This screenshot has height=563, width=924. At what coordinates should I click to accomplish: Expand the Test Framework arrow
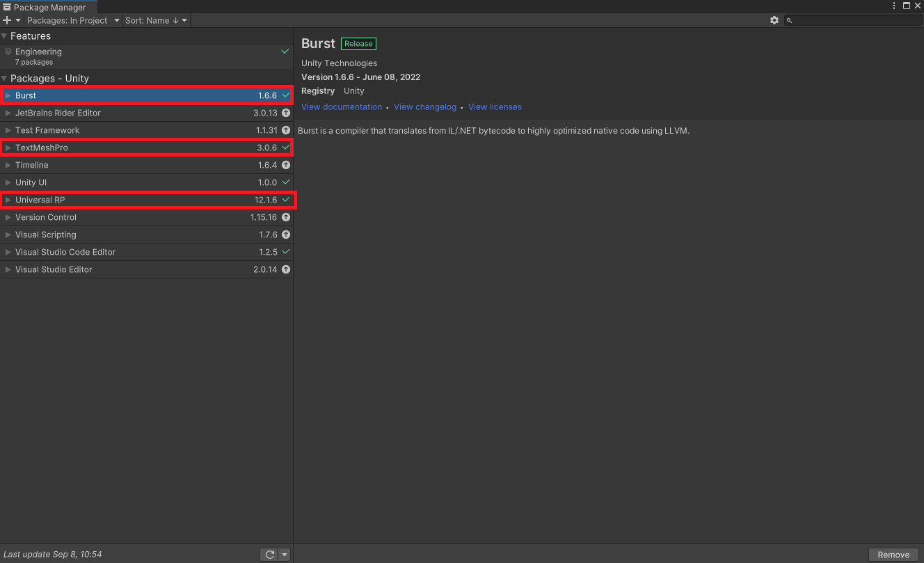8,130
